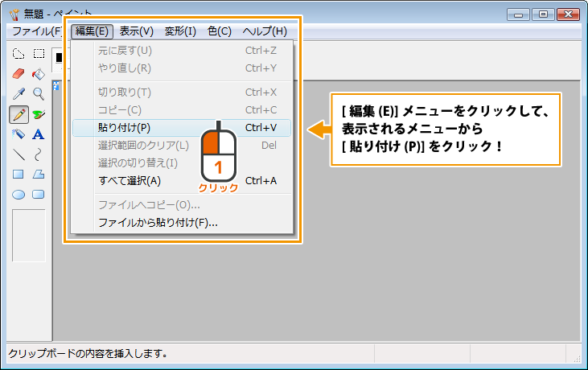Choose ファイルから貼り付け(F)... menu entry
This screenshot has width=588, height=370.
(182, 223)
